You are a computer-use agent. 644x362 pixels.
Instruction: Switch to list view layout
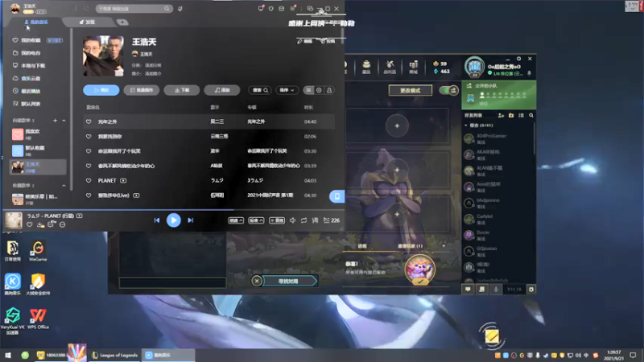coord(308,90)
